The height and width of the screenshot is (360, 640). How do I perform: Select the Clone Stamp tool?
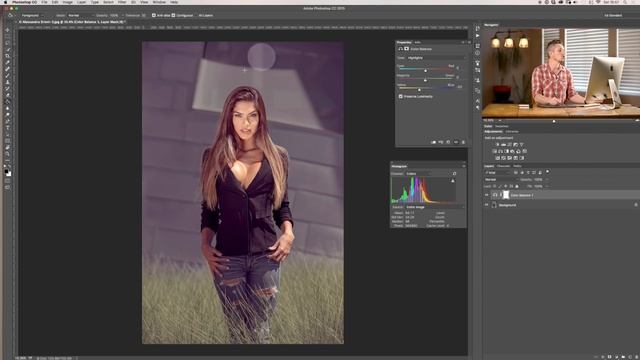7,82
